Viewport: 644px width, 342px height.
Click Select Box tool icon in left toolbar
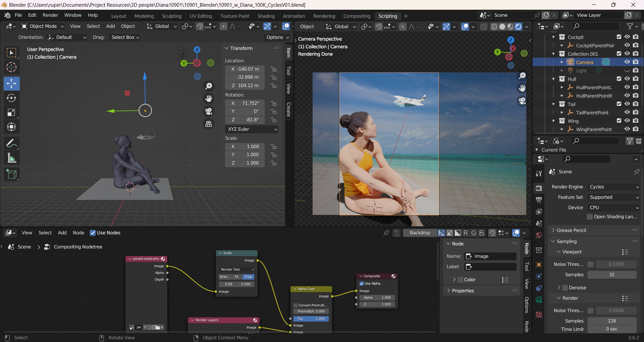point(11,53)
